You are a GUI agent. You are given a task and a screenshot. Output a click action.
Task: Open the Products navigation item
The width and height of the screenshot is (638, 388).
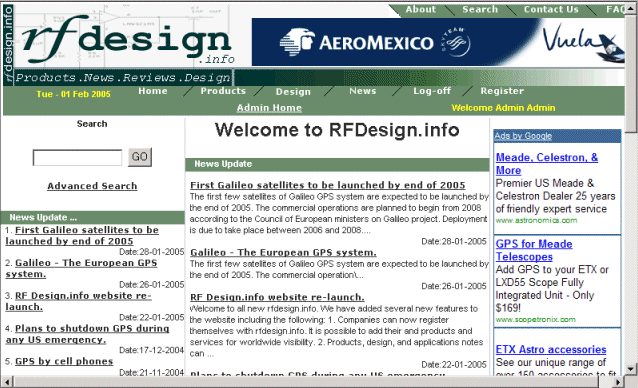coord(223,91)
